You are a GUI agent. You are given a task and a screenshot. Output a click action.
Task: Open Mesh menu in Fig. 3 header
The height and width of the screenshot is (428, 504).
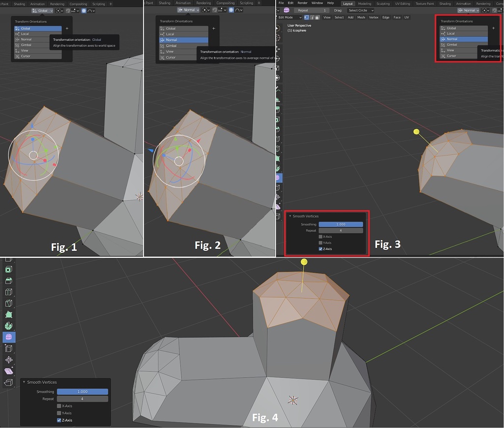(x=361, y=17)
